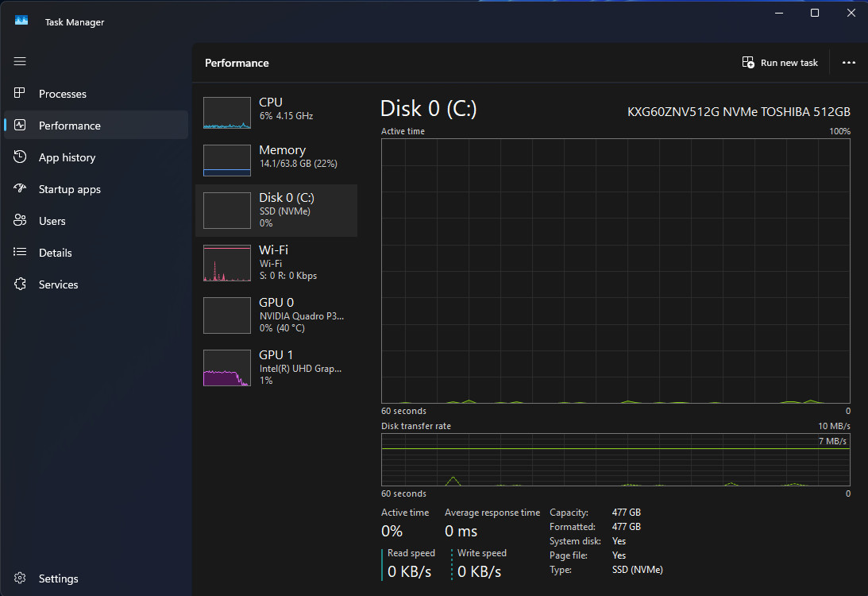Open the Details page label
This screenshot has height=596, width=868.
click(56, 253)
